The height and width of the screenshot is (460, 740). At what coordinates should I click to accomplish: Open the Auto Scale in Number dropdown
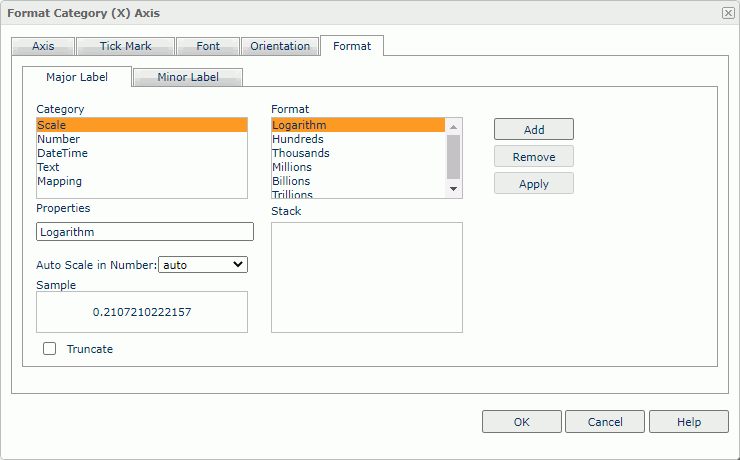(x=203, y=265)
